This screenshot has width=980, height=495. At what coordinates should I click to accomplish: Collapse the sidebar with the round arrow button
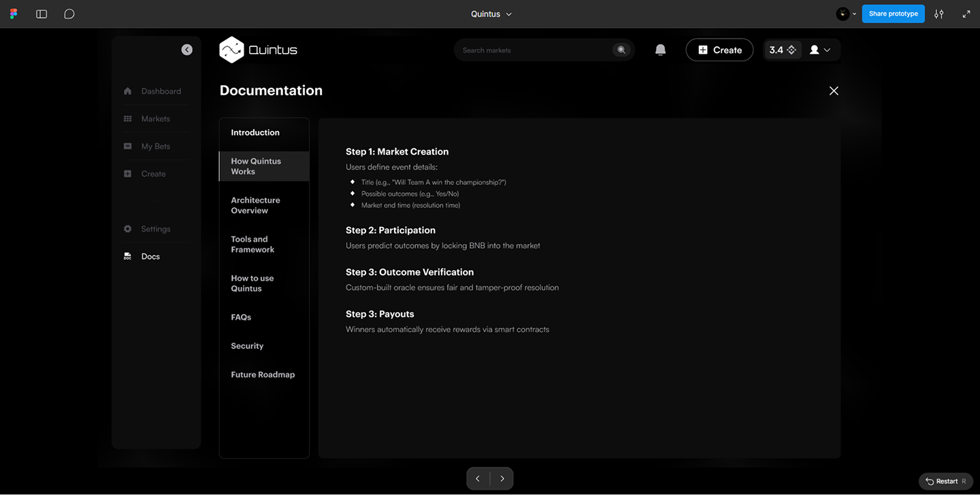pos(187,50)
